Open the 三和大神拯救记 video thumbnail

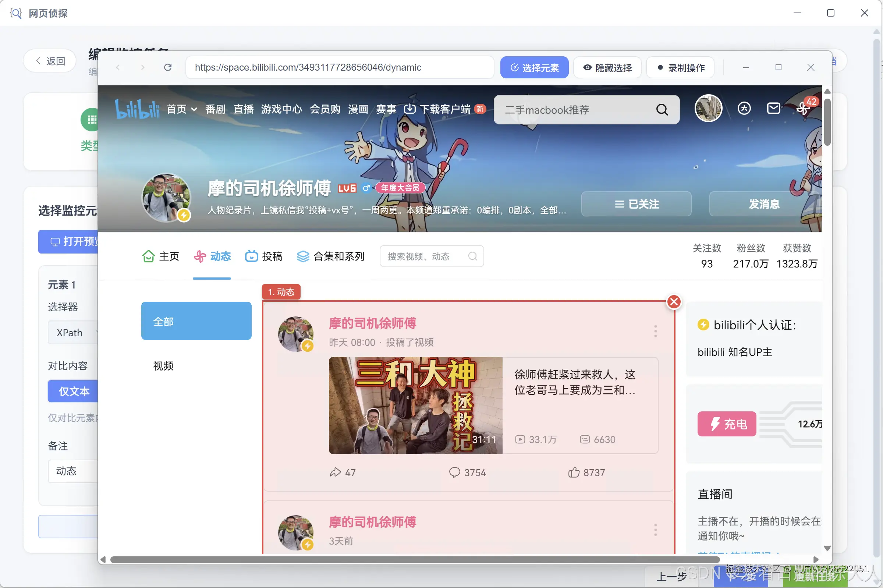(x=415, y=405)
